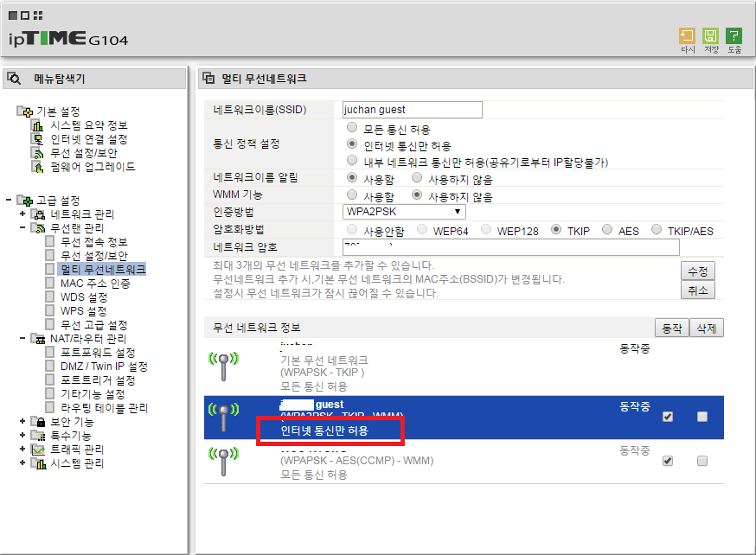Screen dimensions: 756x555
Task: Click the 저장 (save) icon in header
Action: [x=710, y=36]
